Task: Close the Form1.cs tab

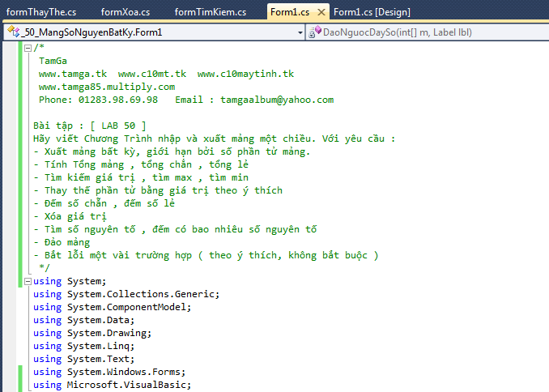Action: 321,13
